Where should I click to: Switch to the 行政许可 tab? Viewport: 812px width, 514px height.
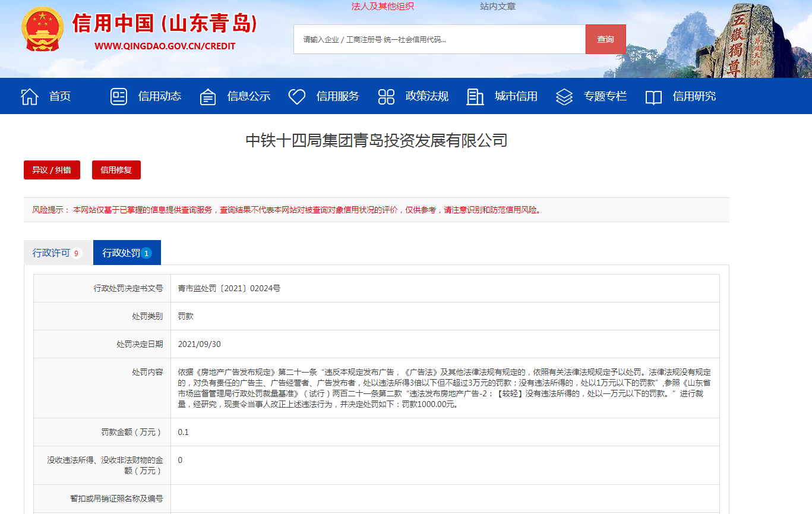[58, 253]
